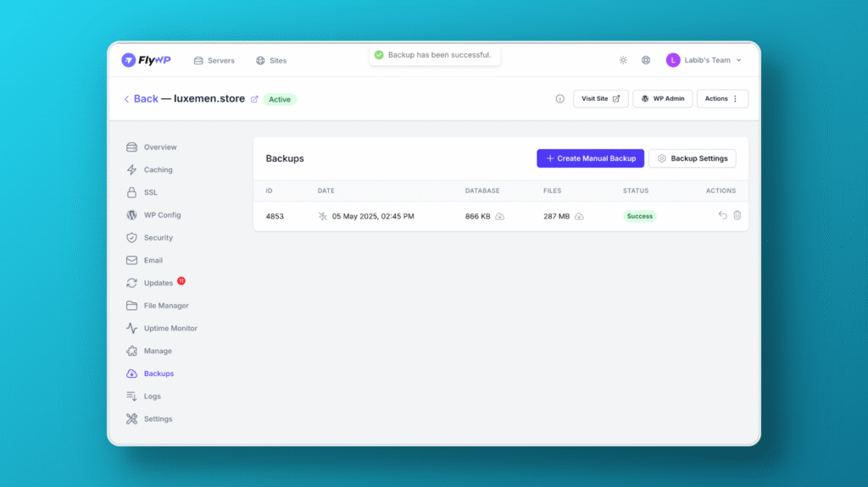Open the external link icon next to luxemen.store
Screen dimensions: 868x487
[x=253, y=99]
